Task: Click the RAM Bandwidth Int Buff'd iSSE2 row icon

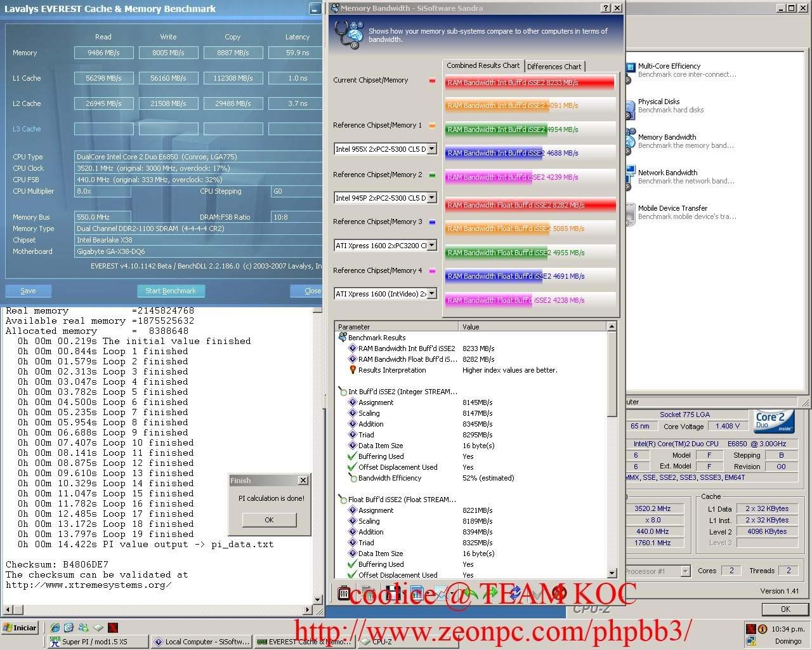Action: pyautogui.click(x=353, y=348)
